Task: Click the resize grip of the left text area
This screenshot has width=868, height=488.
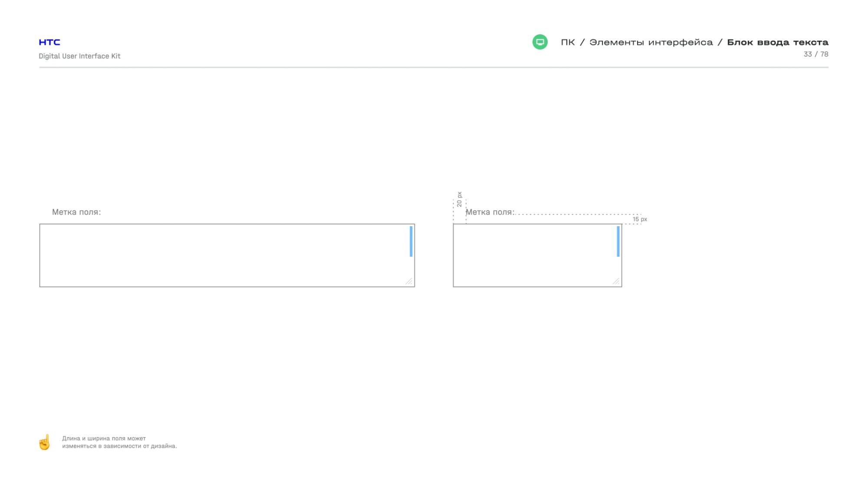Action: (x=409, y=281)
